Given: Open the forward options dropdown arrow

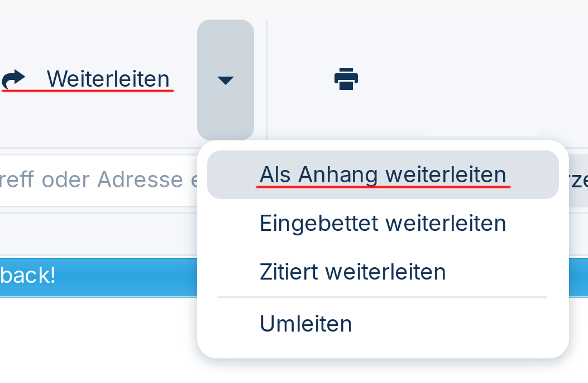Looking at the screenshot, I should [x=225, y=80].
